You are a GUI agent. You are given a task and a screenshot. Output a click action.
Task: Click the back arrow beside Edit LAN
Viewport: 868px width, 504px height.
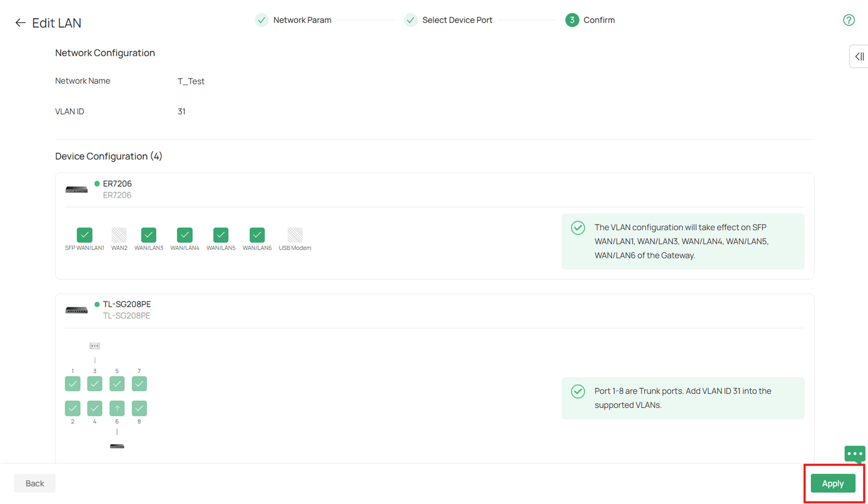point(20,23)
